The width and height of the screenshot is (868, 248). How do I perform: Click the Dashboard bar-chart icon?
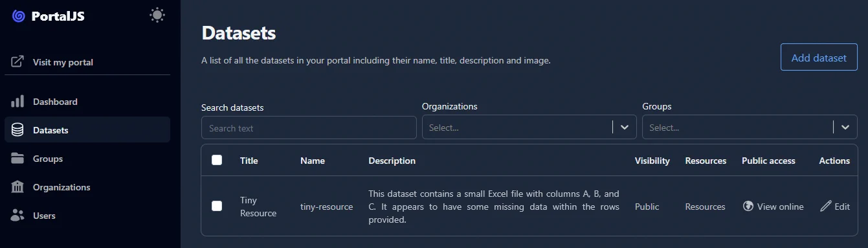click(18, 102)
